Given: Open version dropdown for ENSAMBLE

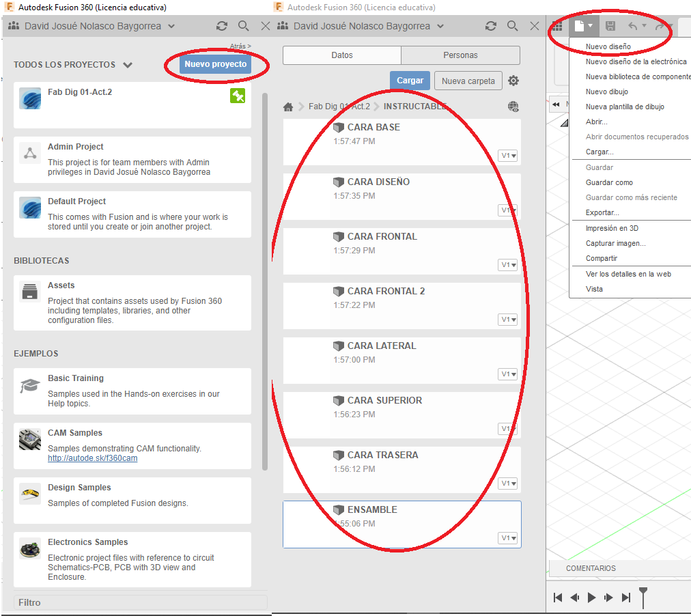Looking at the screenshot, I should [508, 538].
